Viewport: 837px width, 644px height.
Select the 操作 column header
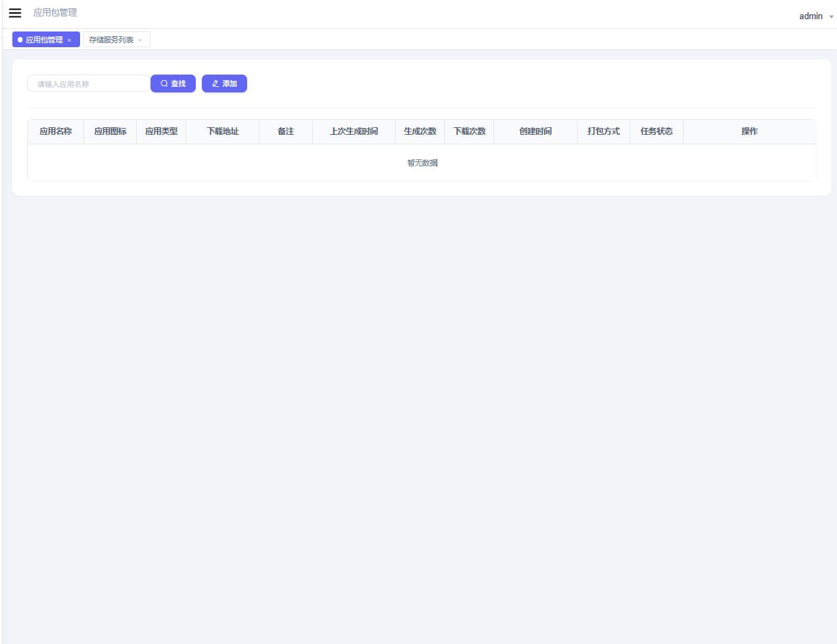coord(749,131)
